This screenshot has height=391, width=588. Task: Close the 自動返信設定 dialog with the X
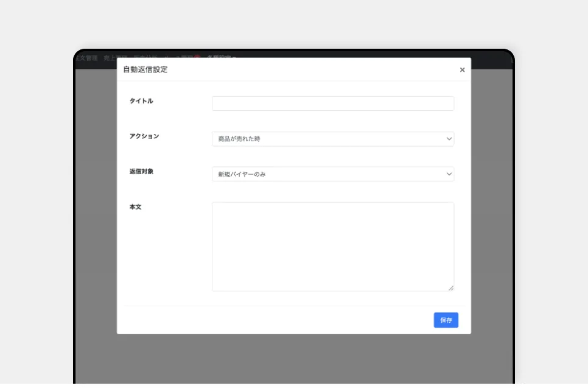click(462, 70)
